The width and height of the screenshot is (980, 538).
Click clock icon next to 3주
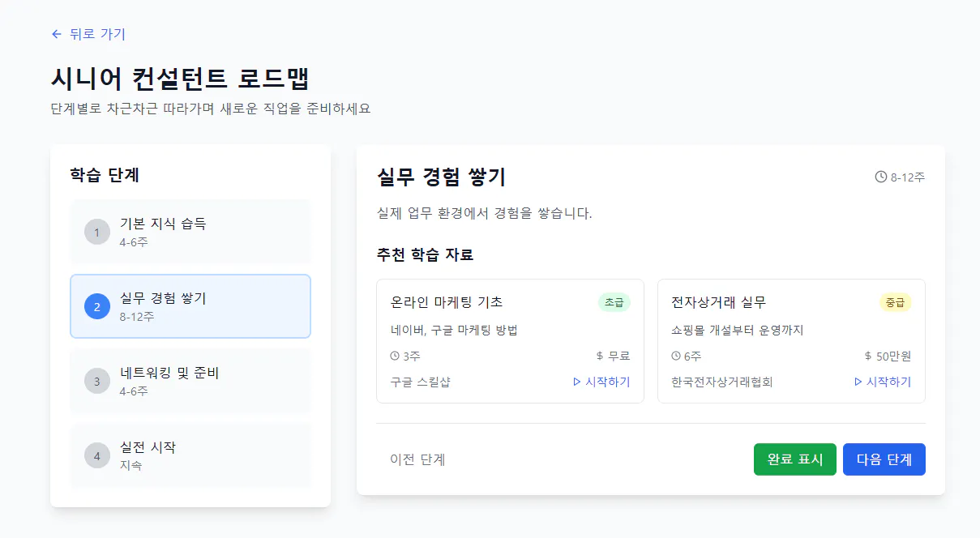(x=395, y=356)
